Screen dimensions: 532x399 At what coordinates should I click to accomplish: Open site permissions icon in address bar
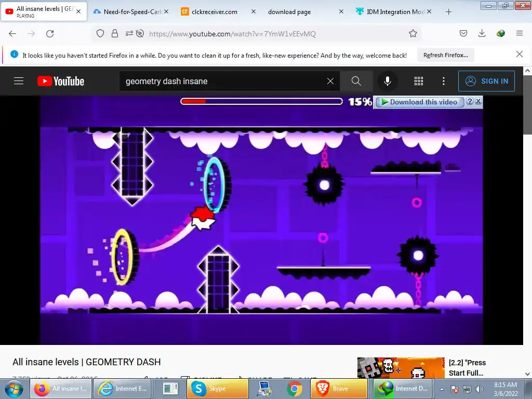click(129, 34)
